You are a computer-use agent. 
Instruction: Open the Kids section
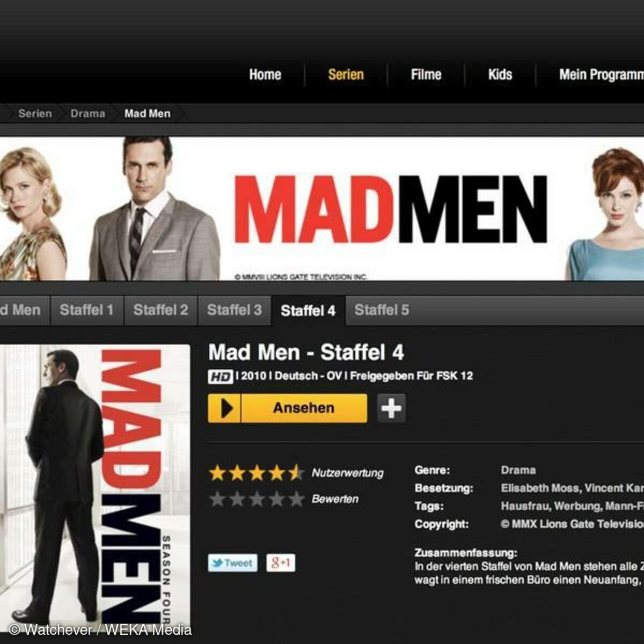500,75
